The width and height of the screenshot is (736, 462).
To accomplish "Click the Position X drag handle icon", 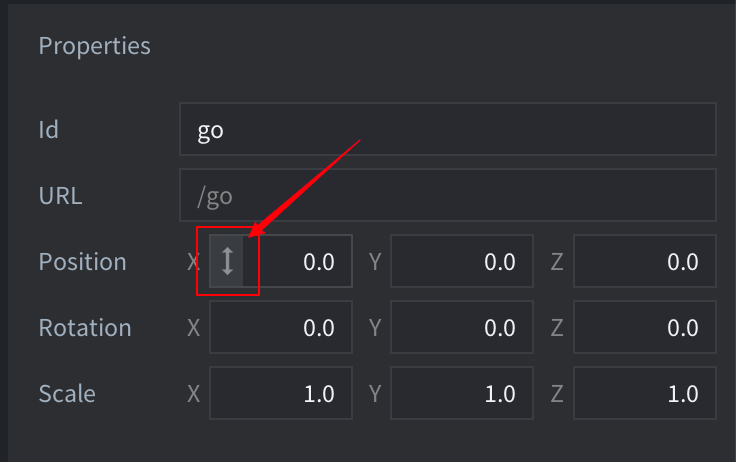I will (x=227, y=261).
